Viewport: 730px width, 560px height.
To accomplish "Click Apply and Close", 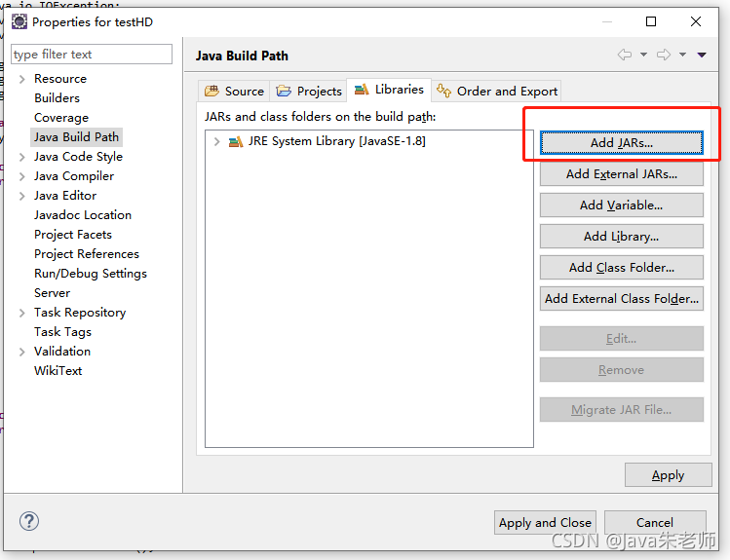I will 545,522.
